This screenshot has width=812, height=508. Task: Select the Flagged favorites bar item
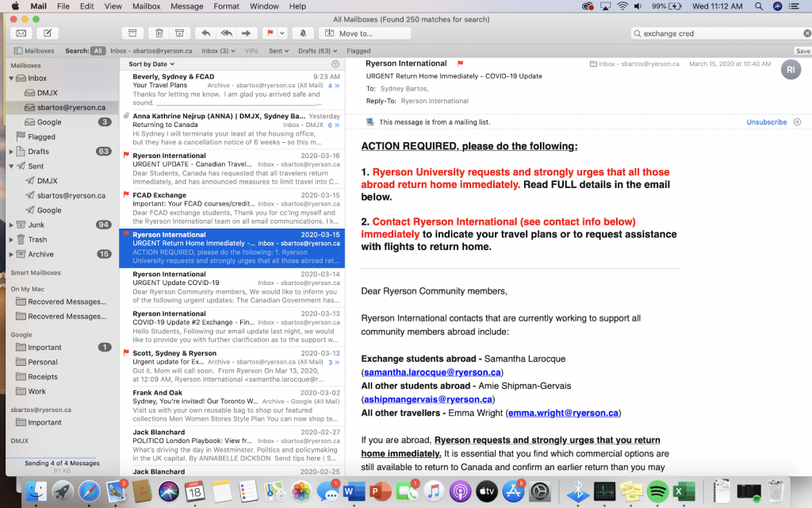(x=358, y=51)
